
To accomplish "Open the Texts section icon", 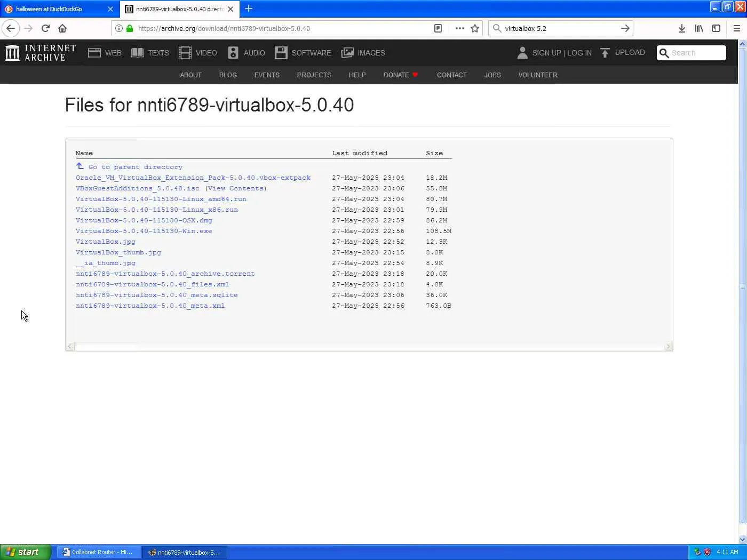I will click(138, 53).
